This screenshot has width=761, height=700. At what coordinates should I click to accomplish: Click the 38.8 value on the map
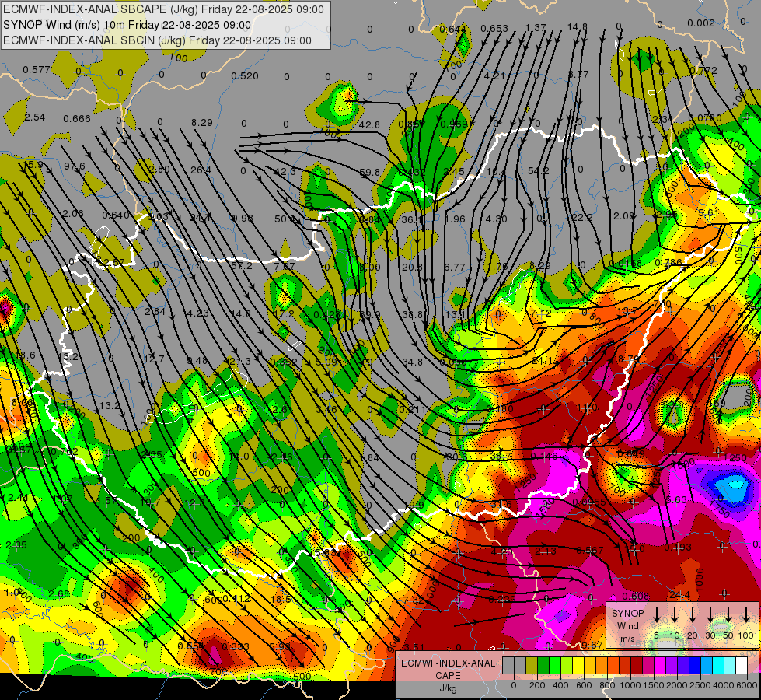413,315
